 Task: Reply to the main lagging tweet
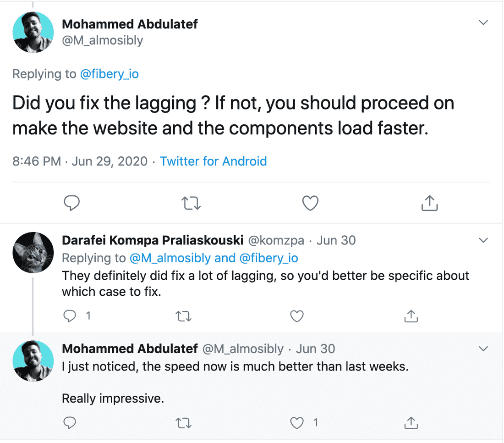coord(71,203)
